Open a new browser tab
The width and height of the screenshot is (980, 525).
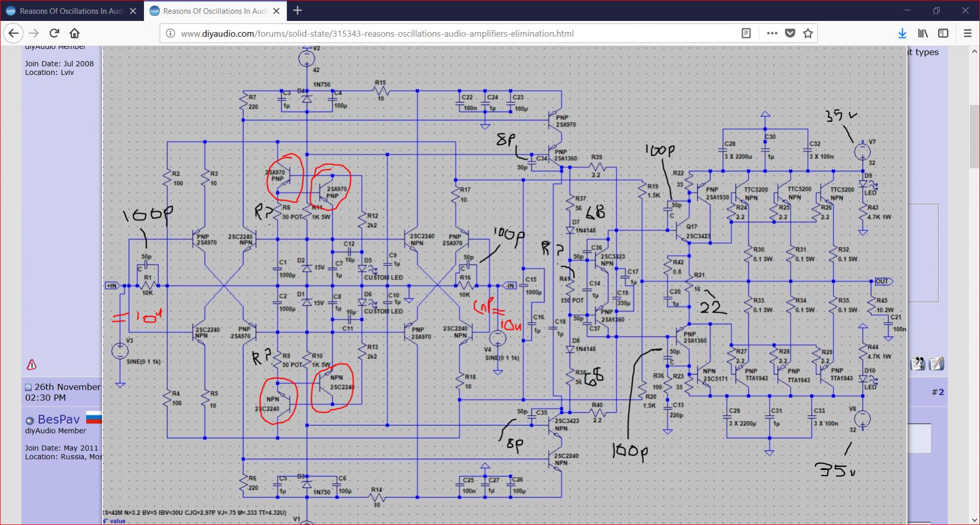(298, 10)
